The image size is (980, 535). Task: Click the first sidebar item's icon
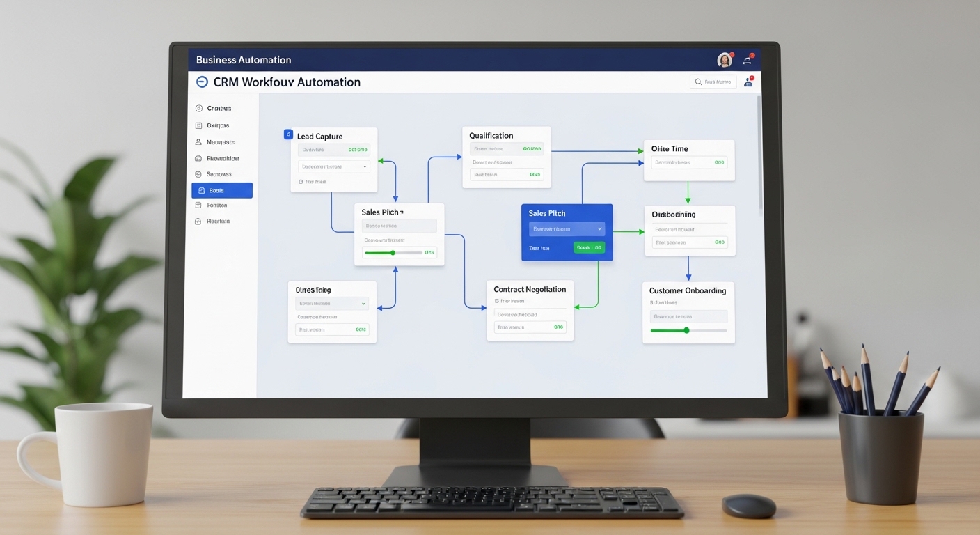click(x=199, y=109)
